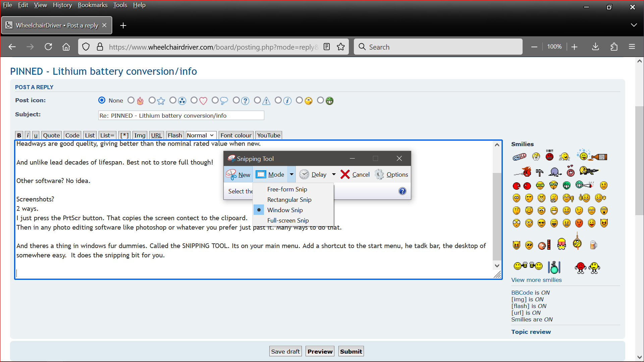Click the Submit button
644x362 pixels.
[x=351, y=351]
